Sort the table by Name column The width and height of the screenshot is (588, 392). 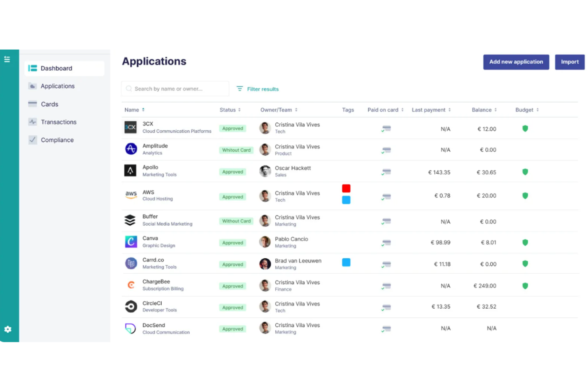143,110
